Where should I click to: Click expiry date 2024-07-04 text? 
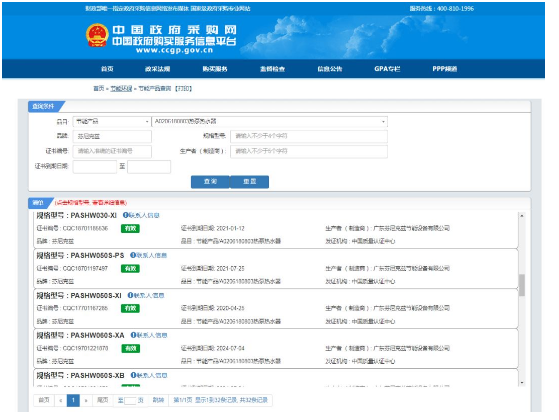[230, 348]
